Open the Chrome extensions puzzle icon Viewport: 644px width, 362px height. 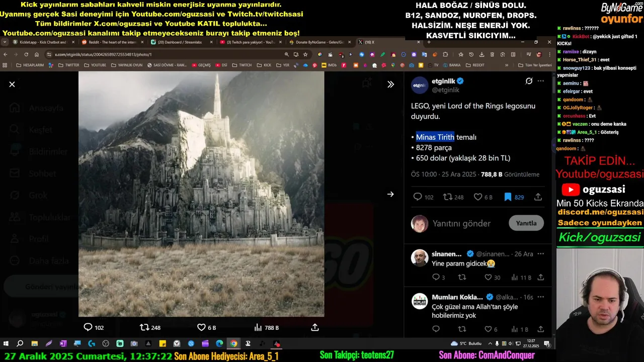[x=445, y=54]
